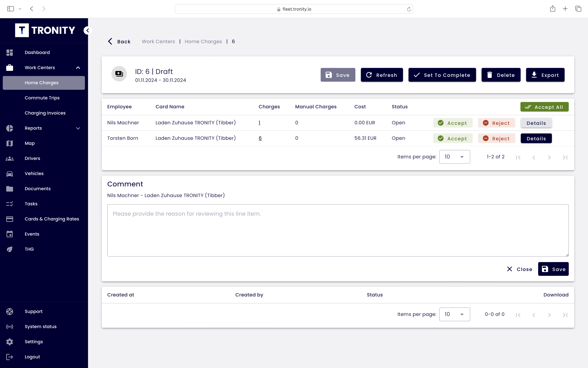Click Set To Complete button

point(442,75)
